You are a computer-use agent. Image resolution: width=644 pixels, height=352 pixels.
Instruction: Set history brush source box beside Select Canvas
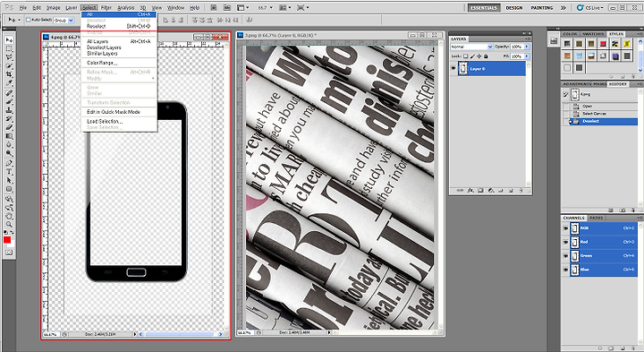pos(565,114)
